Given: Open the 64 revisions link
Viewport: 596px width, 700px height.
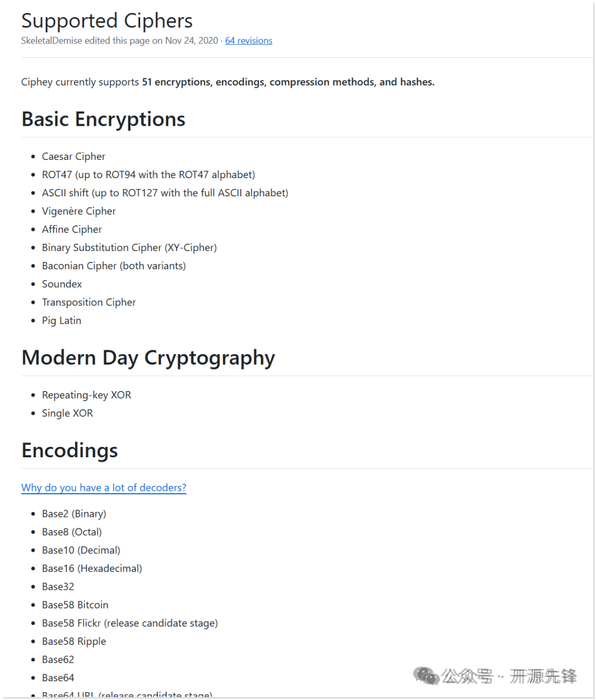Looking at the screenshot, I should [248, 41].
